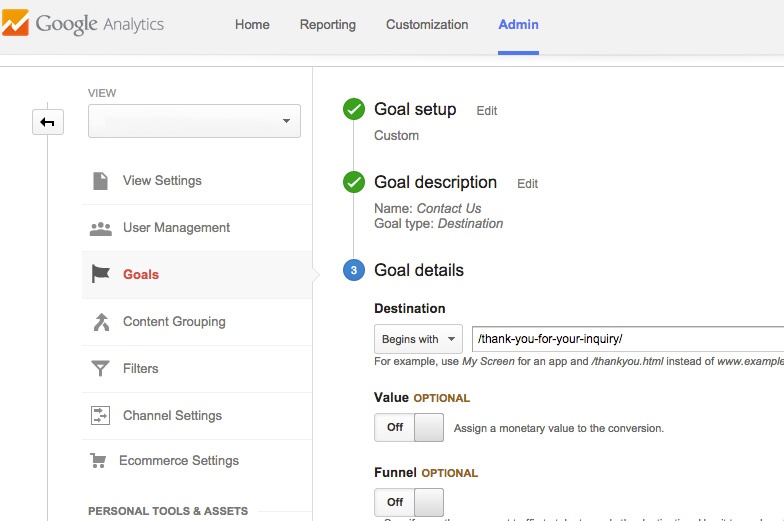Click Edit next to Goal setup
The image size is (784, 521).
click(487, 111)
